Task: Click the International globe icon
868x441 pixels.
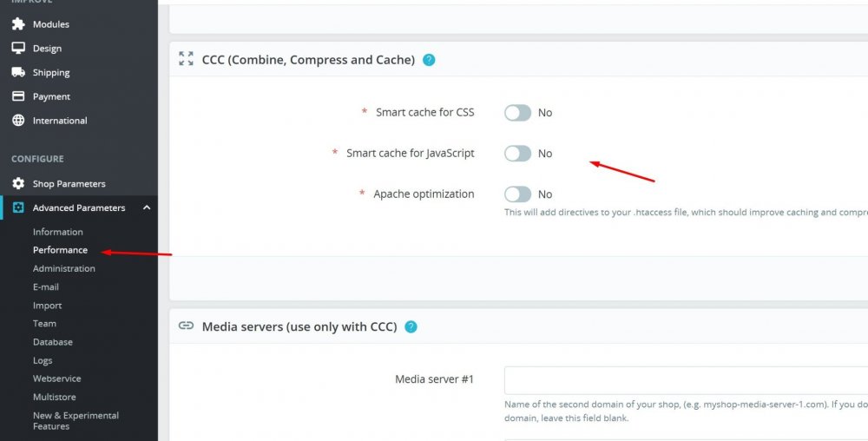Action: (17, 121)
